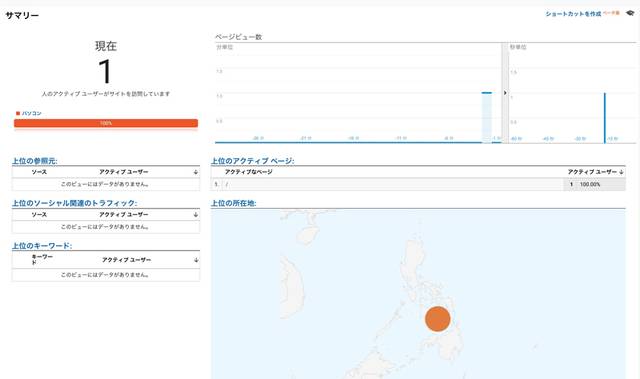
Task: Click アクティブ ユーザー header in keyword table
Action: pos(127,260)
